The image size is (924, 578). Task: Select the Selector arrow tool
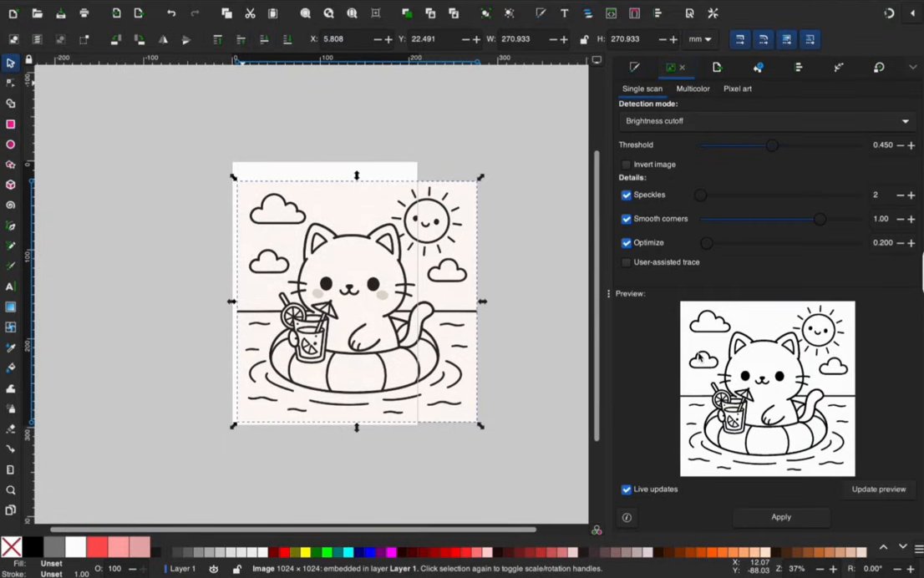click(10, 63)
